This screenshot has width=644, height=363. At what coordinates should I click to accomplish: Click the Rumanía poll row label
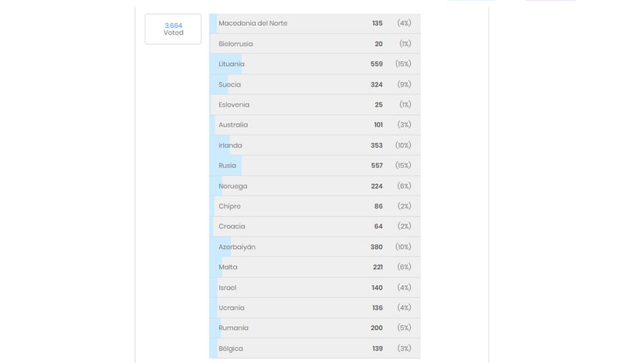coord(233,328)
